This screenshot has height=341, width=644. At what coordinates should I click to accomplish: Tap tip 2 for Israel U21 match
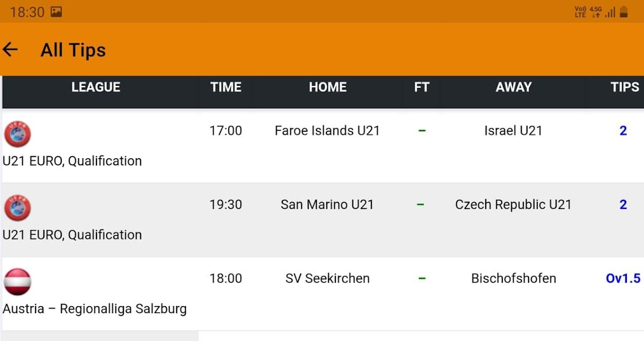623,131
